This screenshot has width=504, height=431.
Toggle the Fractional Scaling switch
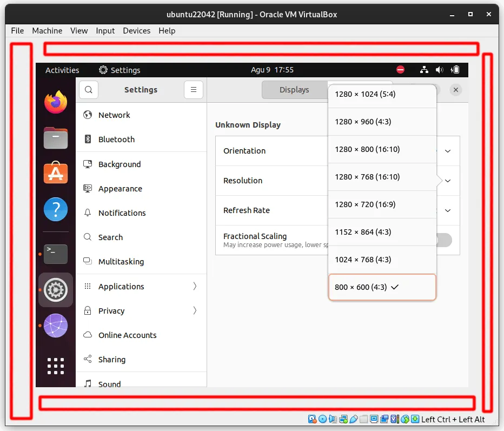coord(444,240)
